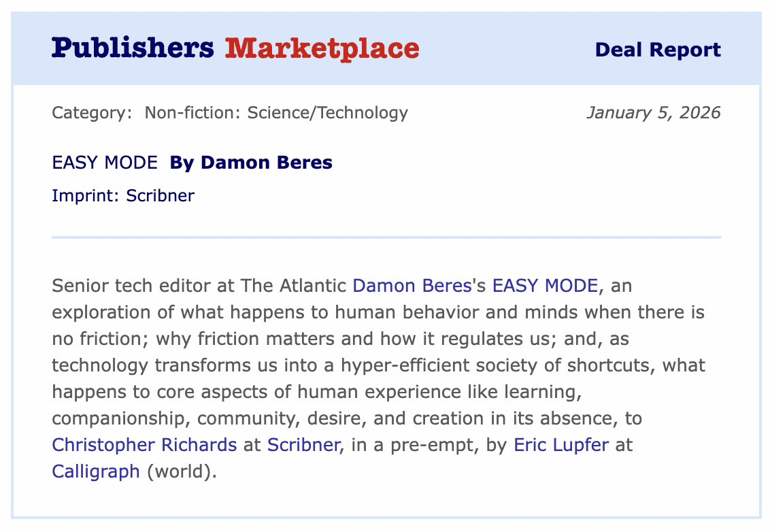The width and height of the screenshot is (770, 532).
Task: Open the Christopher Richards editor link
Action: pyautogui.click(x=144, y=445)
